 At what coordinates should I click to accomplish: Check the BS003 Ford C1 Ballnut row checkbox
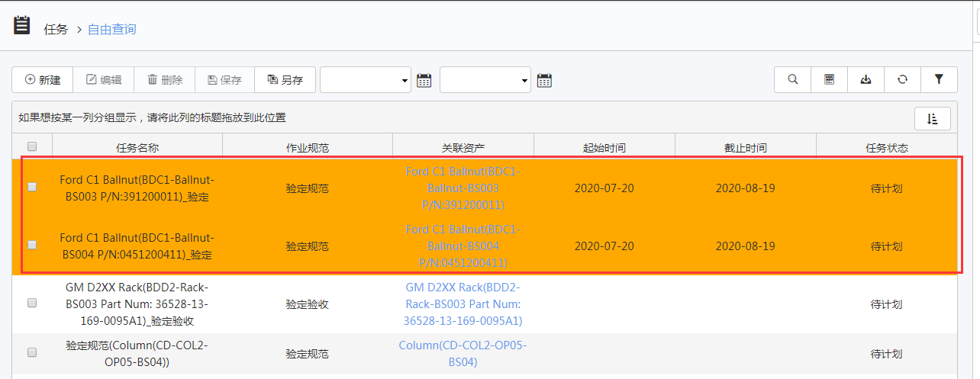point(32,188)
